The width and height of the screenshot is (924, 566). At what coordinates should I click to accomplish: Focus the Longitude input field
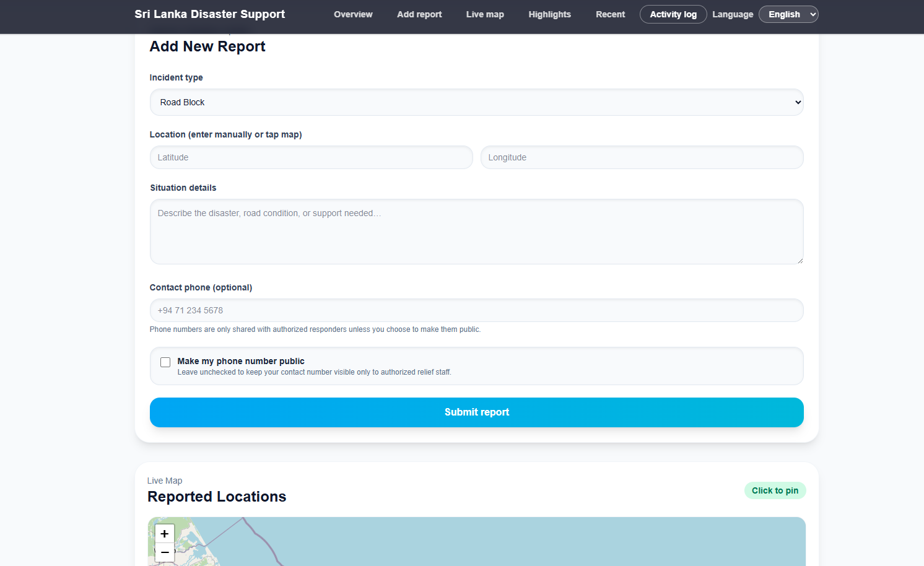click(x=642, y=157)
